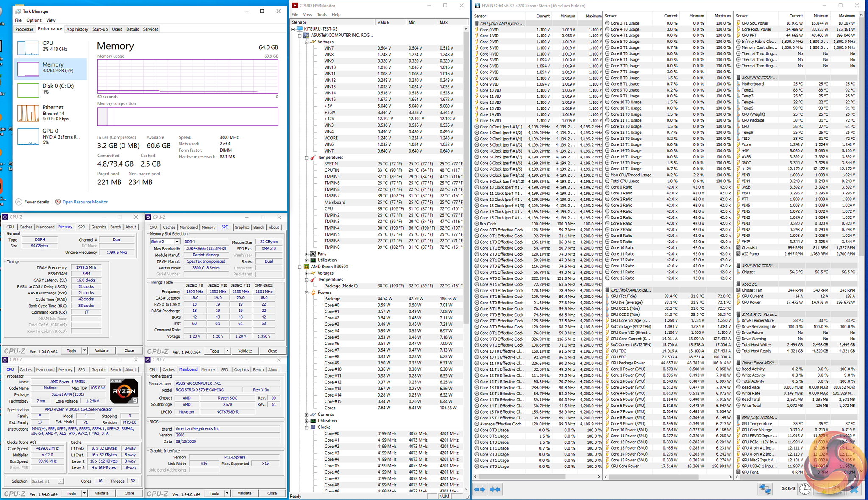
Task: Select the Ethernet graph in Task Manager
Action: tap(28, 113)
